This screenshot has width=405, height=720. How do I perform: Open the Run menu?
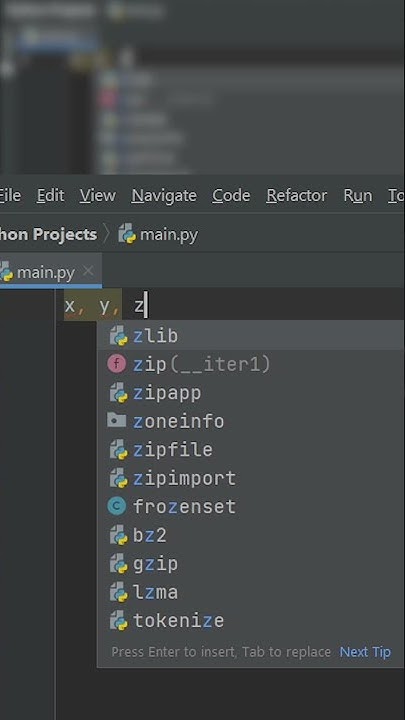click(358, 196)
